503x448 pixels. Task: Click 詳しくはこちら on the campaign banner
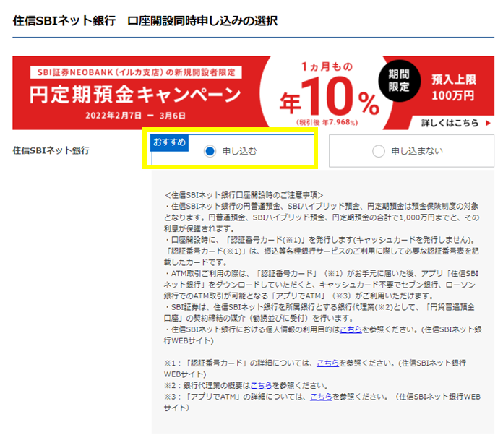point(450,123)
